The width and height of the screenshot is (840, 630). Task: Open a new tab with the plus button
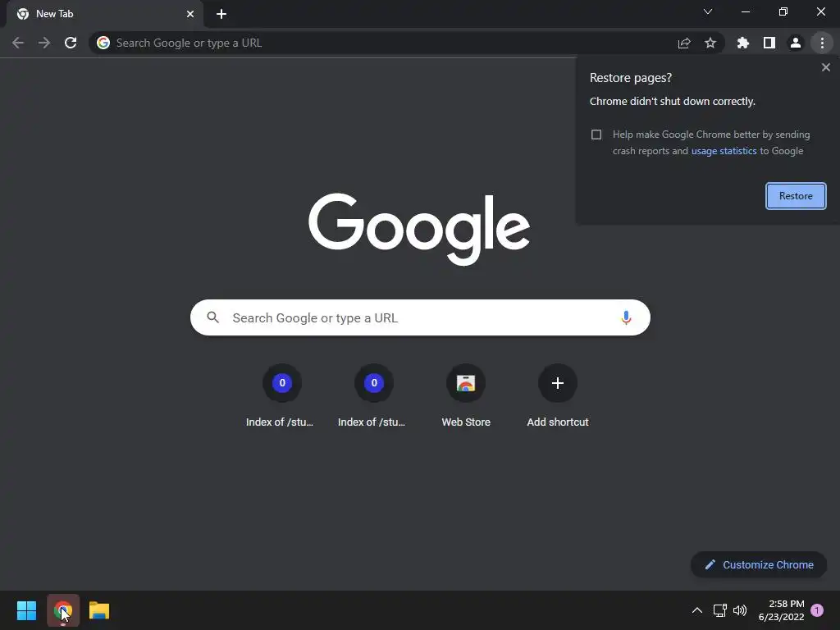tap(221, 14)
